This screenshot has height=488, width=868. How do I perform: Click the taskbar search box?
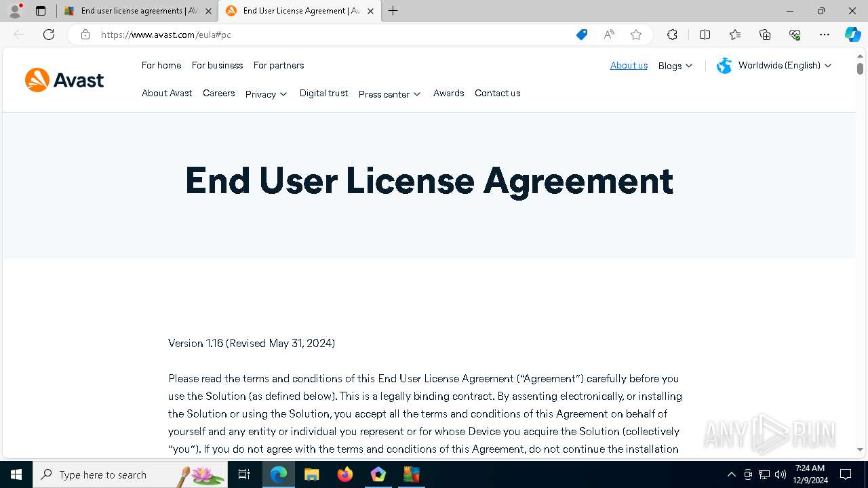pyautogui.click(x=130, y=474)
